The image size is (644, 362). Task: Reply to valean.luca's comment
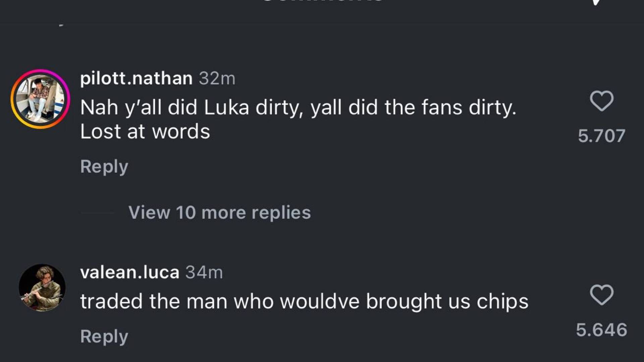(104, 337)
